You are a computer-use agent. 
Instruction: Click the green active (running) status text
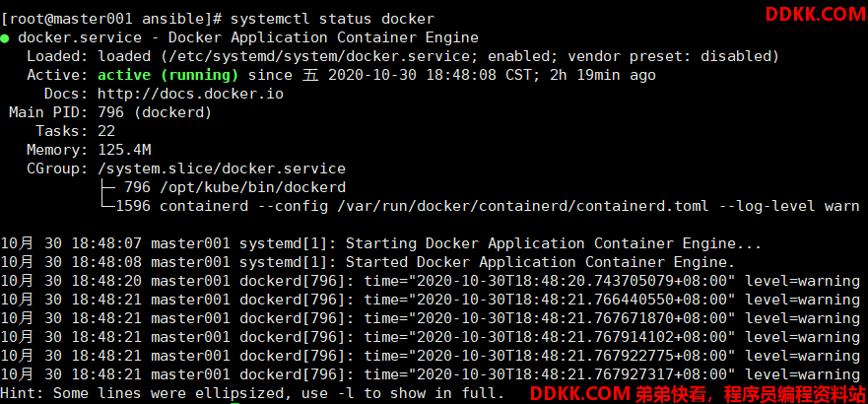168,75
